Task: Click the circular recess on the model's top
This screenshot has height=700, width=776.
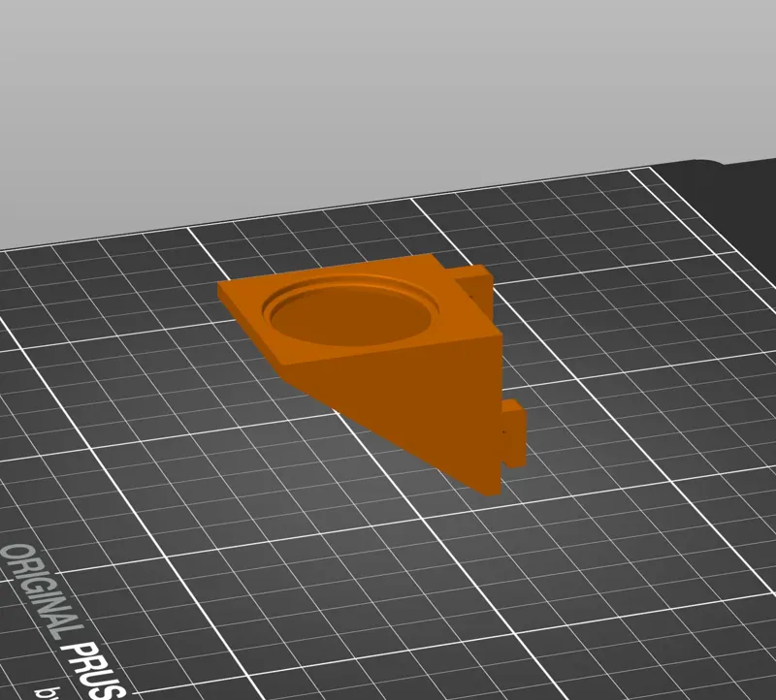Action: tap(351, 310)
